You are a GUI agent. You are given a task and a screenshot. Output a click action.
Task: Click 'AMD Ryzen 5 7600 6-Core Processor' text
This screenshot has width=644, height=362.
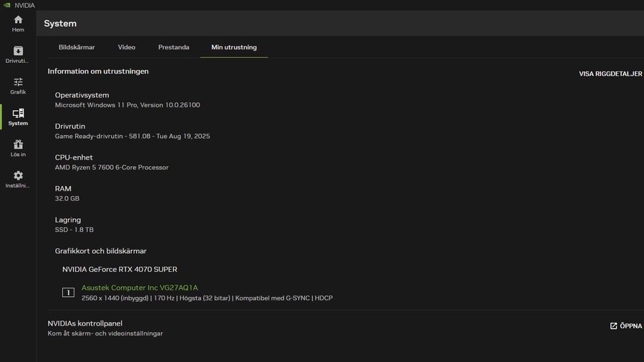click(112, 167)
